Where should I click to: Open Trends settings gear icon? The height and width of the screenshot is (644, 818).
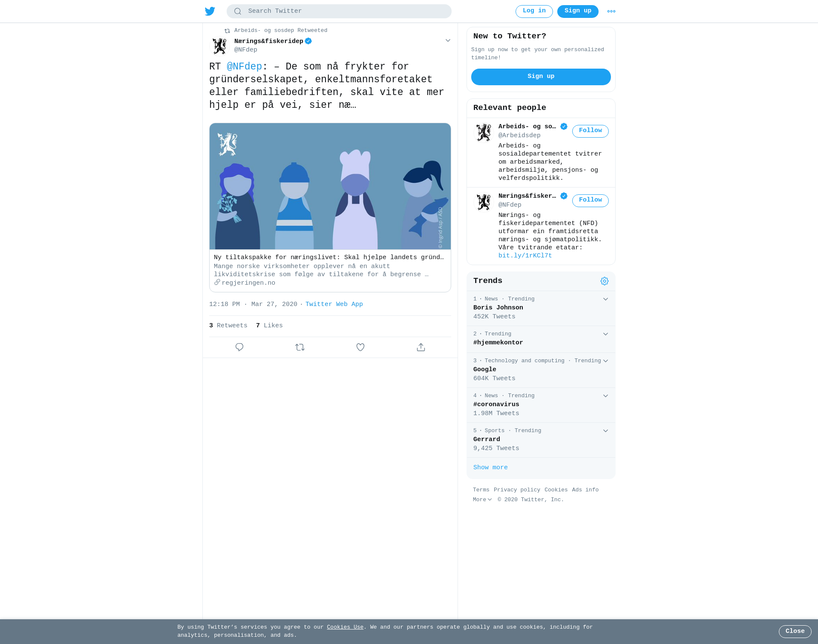605,281
